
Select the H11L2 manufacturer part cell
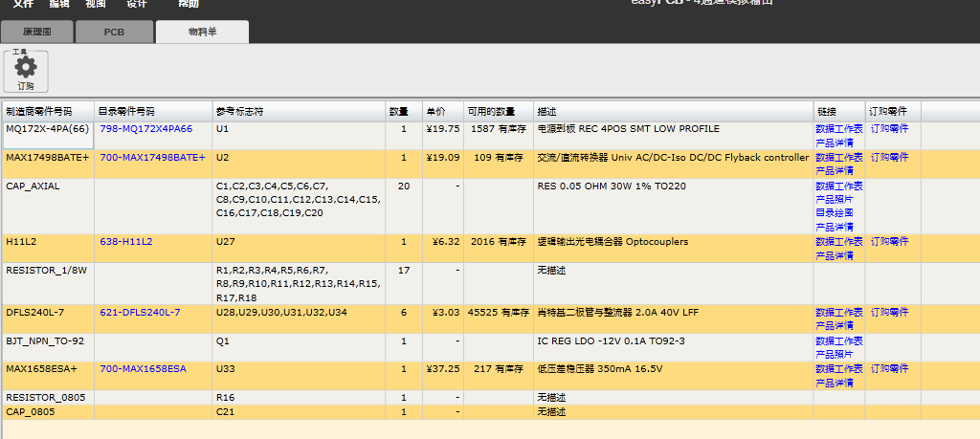(x=49, y=249)
